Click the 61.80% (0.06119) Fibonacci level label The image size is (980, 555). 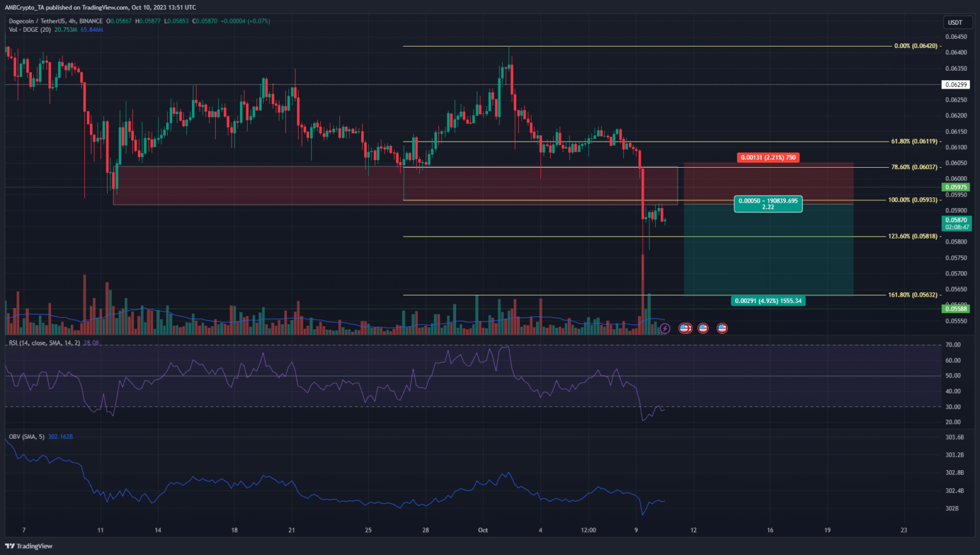[914, 142]
